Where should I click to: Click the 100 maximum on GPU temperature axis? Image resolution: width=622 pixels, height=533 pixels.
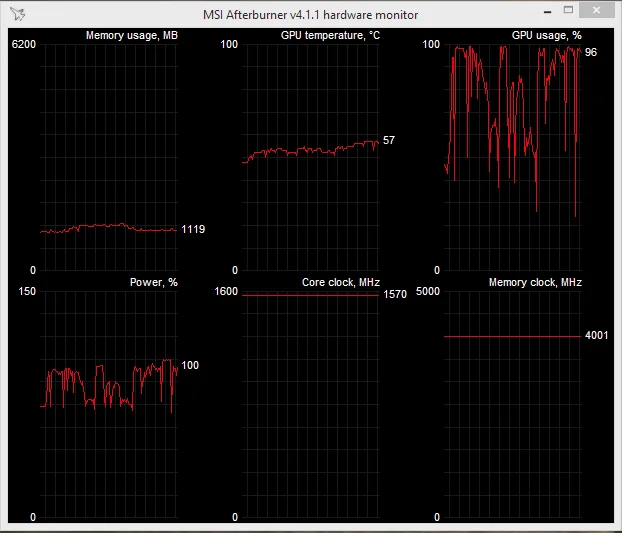[229, 44]
